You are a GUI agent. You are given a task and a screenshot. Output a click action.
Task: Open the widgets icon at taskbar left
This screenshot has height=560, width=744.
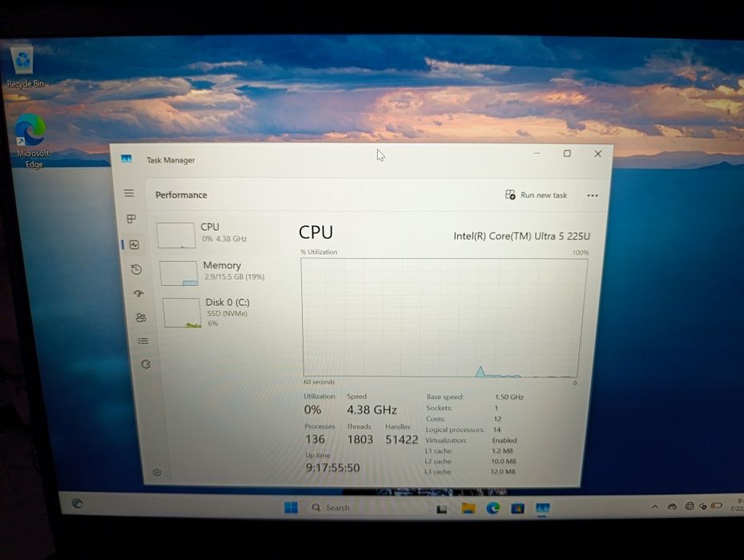coord(78,504)
